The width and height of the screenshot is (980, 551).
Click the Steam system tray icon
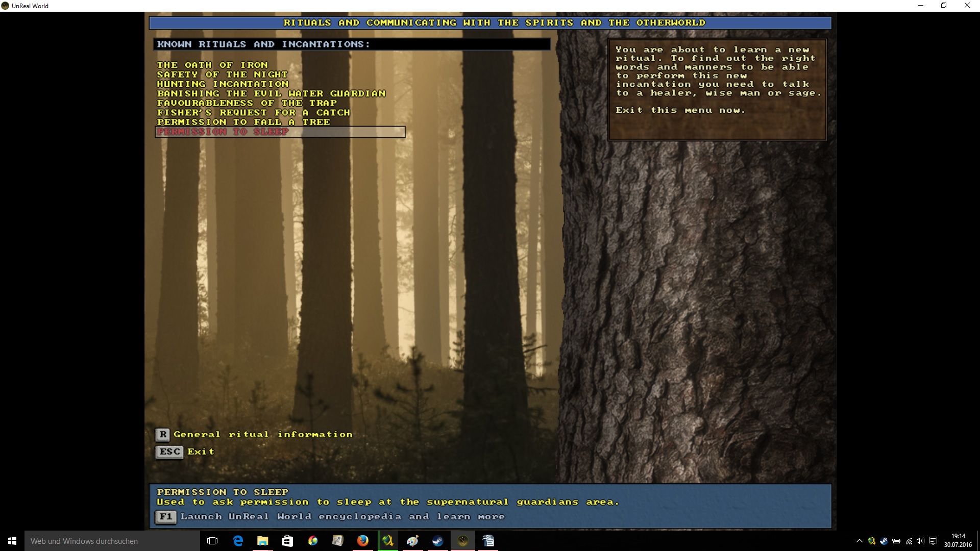884,541
